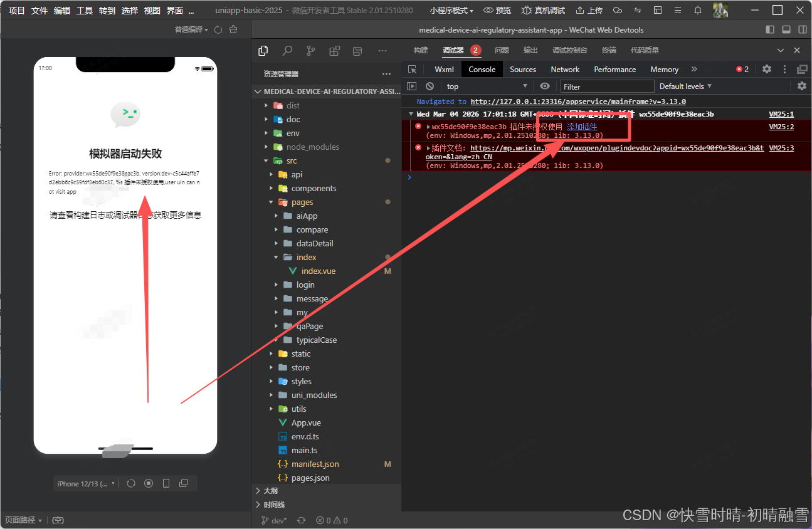
Task: Click the clear cache icon beside refresh
Action: tap(233, 29)
